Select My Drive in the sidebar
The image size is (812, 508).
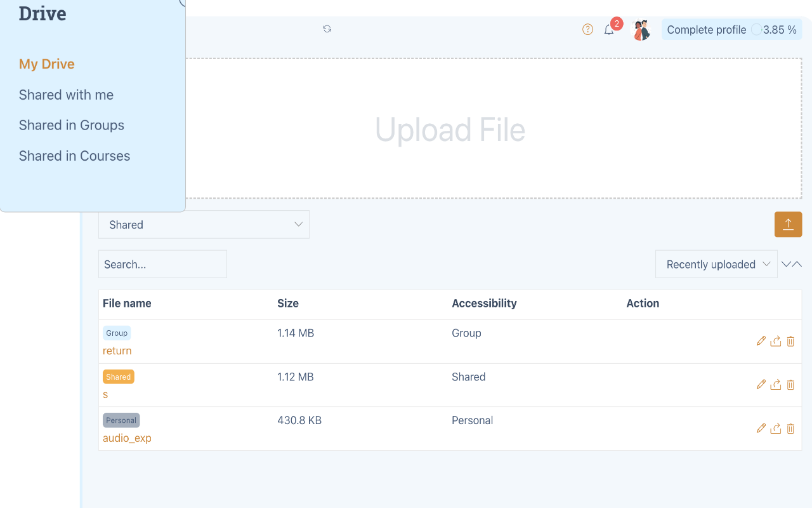click(x=47, y=64)
